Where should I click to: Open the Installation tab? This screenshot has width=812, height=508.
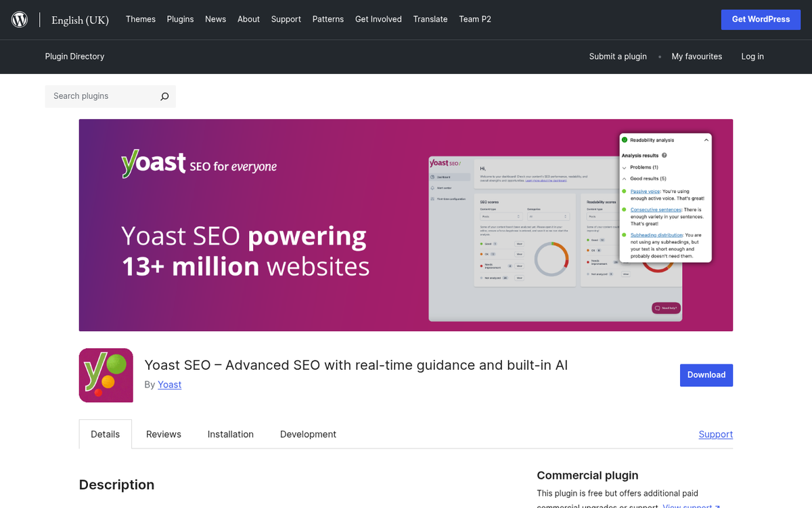pos(230,434)
